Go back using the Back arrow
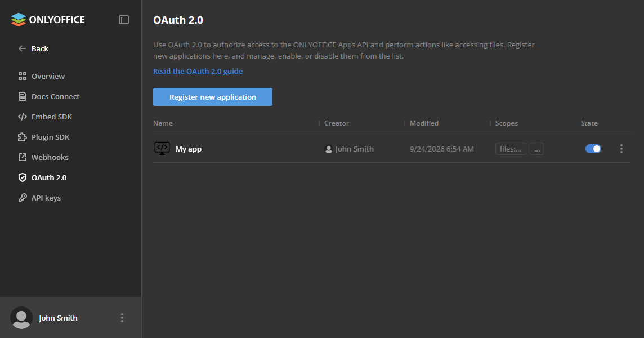 22,48
